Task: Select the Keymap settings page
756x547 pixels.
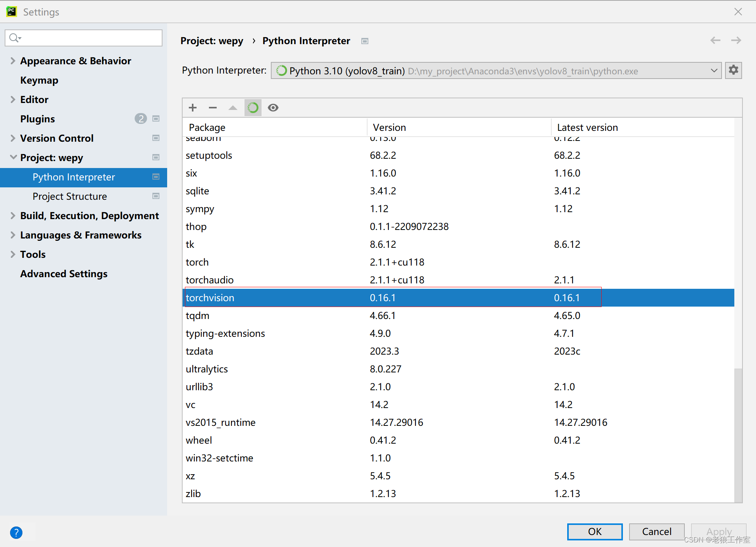Action: coord(39,80)
